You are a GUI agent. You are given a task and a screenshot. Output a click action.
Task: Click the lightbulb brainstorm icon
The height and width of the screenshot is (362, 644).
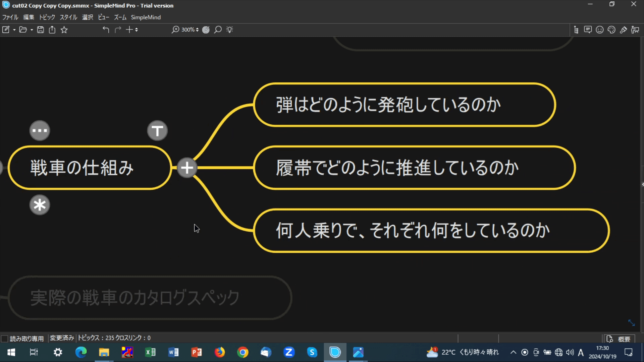[x=229, y=30]
